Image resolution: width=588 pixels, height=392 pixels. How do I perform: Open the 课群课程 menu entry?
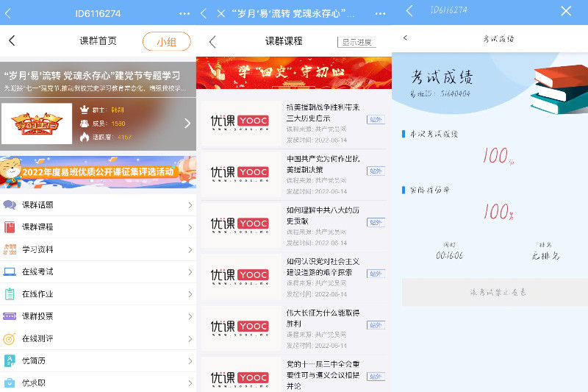coord(37,227)
